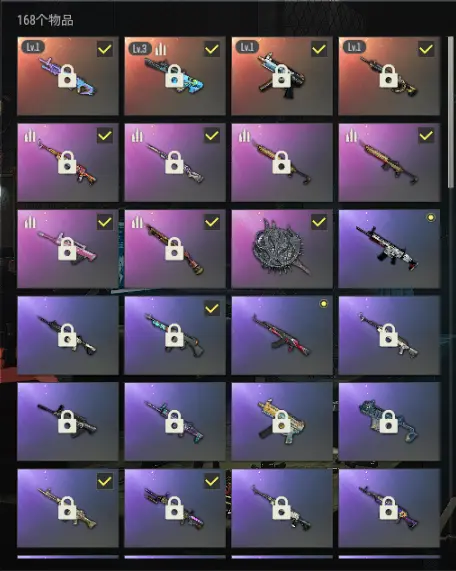Click the upgrade bars icon next to the Lv.3 badge

pos(161,48)
